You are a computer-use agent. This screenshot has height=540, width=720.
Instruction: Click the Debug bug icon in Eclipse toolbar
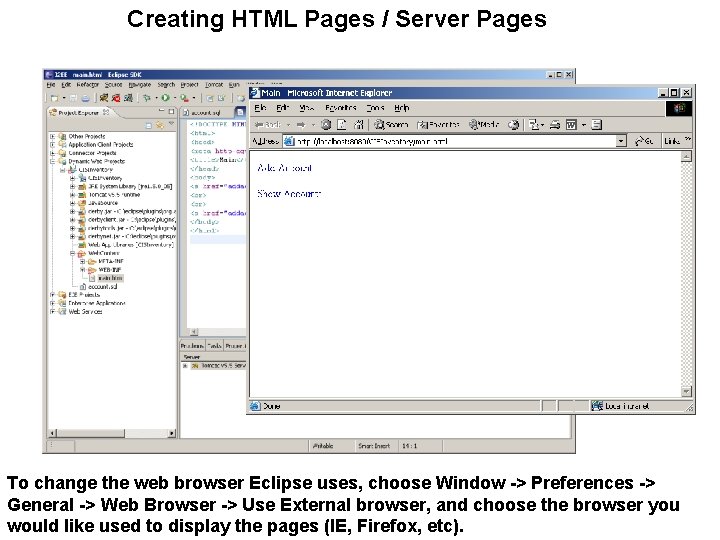coord(146,98)
